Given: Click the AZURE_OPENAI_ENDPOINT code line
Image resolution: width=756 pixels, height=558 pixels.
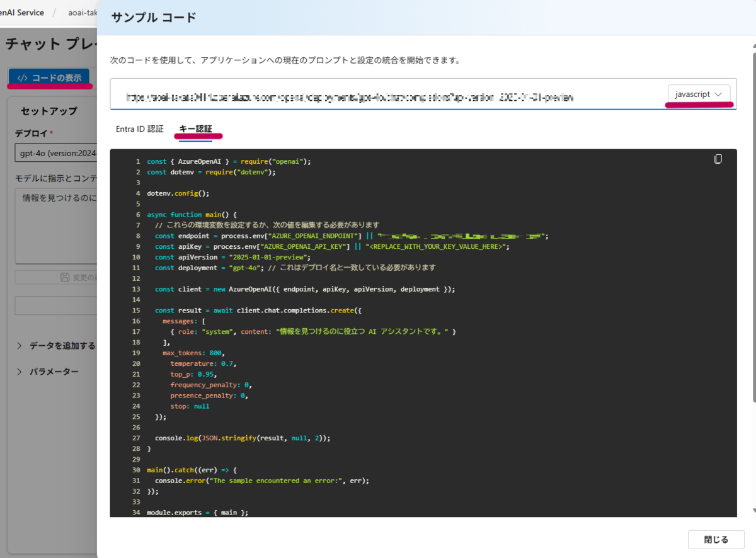Looking at the screenshot, I should (352, 236).
